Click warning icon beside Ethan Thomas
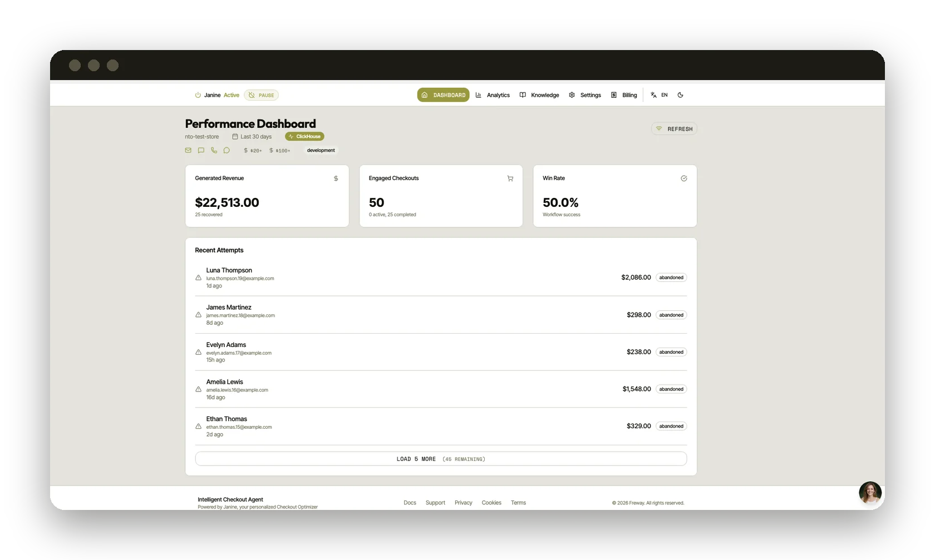 [x=198, y=427]
